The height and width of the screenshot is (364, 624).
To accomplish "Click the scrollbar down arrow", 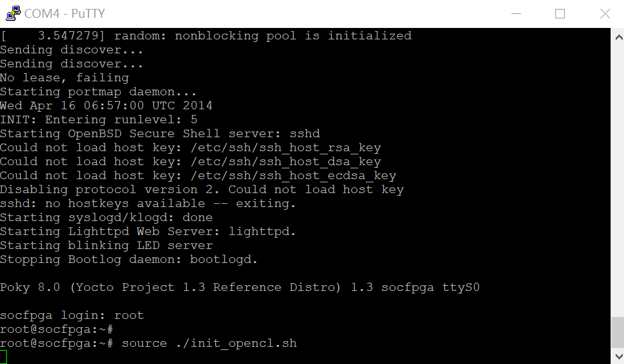I will [x=619, y=356].
